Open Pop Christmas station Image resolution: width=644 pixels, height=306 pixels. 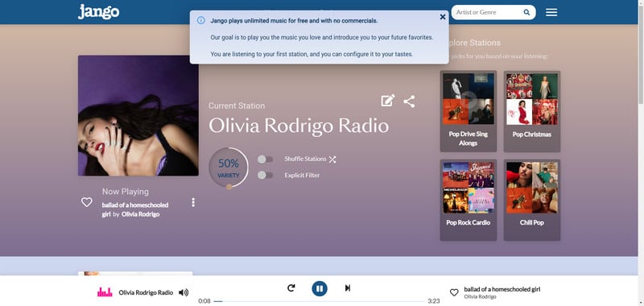click(x=532, y=111)
